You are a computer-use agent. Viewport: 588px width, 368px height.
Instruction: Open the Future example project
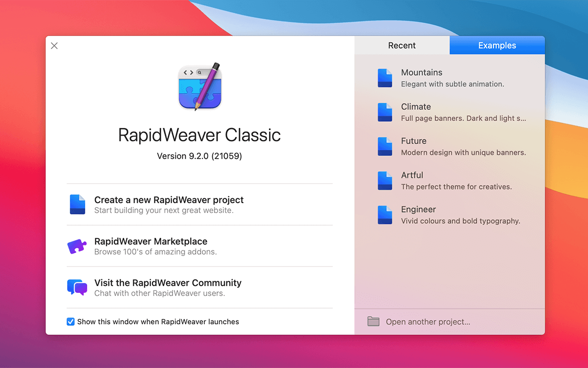pos(449,147)
